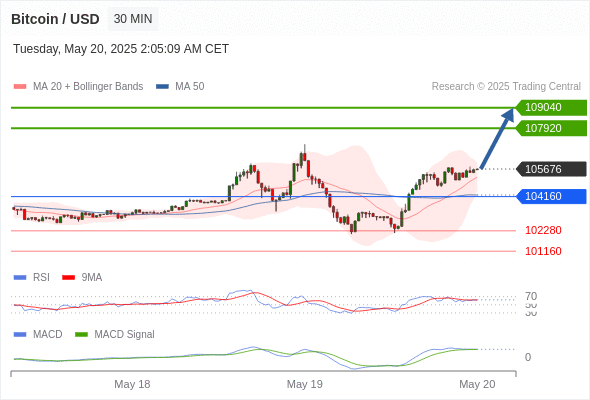This screenshot has width=590, height=400.
Task: Select the date line 'Tuesday, May 20, 2025 2:05:09 AM CET'
Action: point(121,49)
